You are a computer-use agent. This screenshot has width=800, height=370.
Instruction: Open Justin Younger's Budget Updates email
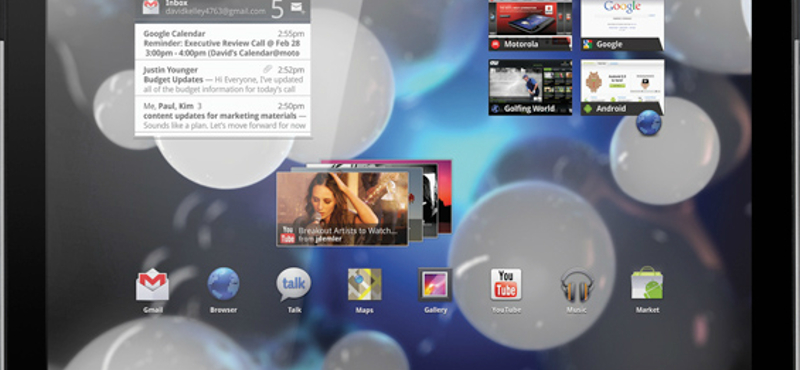223,78
